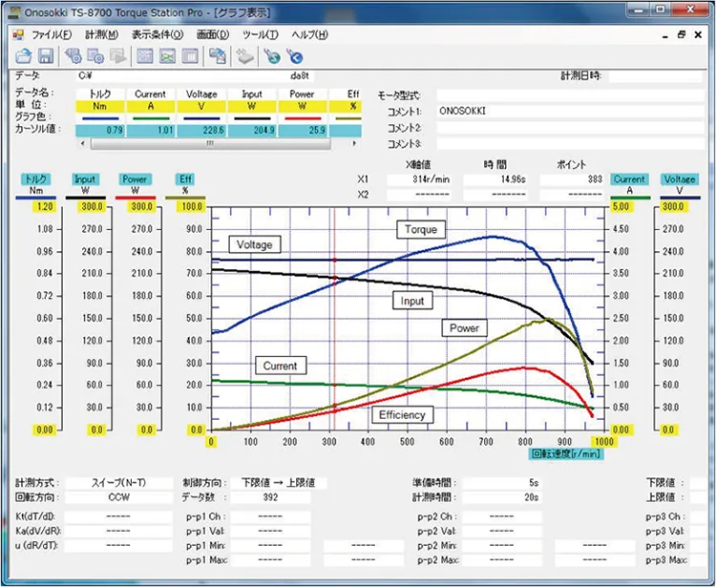Open the ツール(T) menu

261,34
